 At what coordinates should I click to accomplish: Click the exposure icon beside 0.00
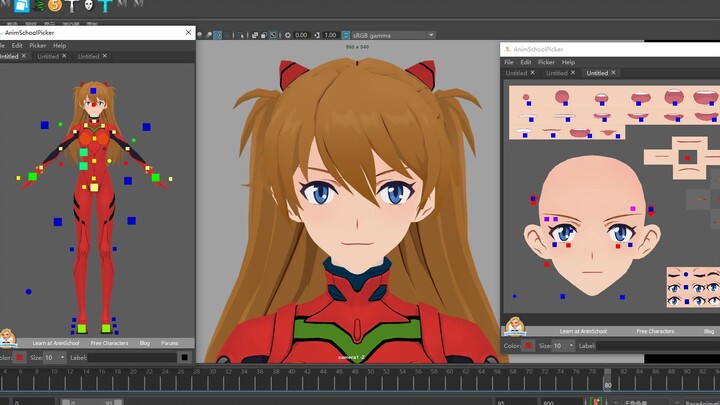288,35
